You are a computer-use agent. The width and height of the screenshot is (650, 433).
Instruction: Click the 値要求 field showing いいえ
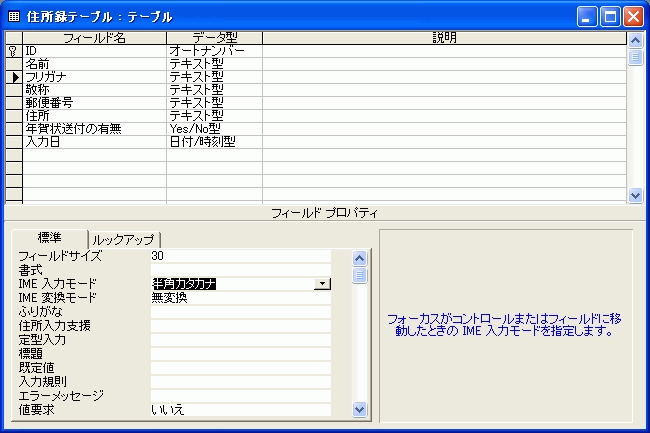(x=241, y=410)
